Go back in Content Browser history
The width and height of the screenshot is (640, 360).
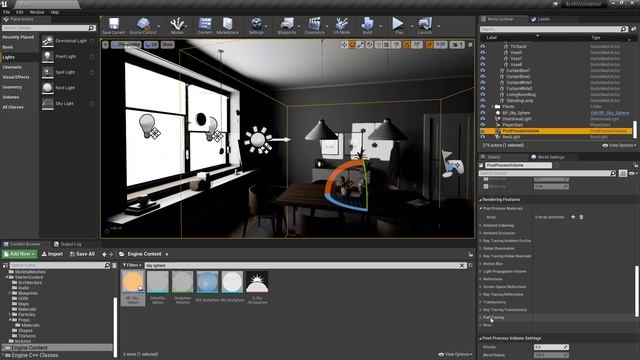[x=104, y=254]
